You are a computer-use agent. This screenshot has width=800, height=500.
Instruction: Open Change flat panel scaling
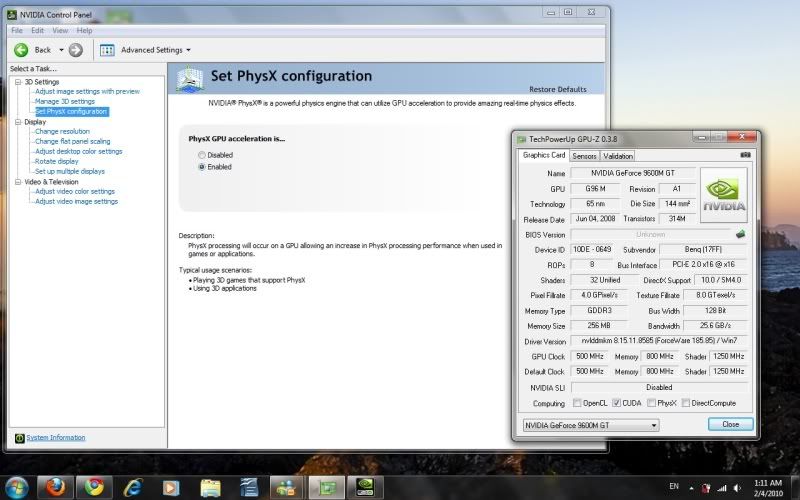pos(72,141)
